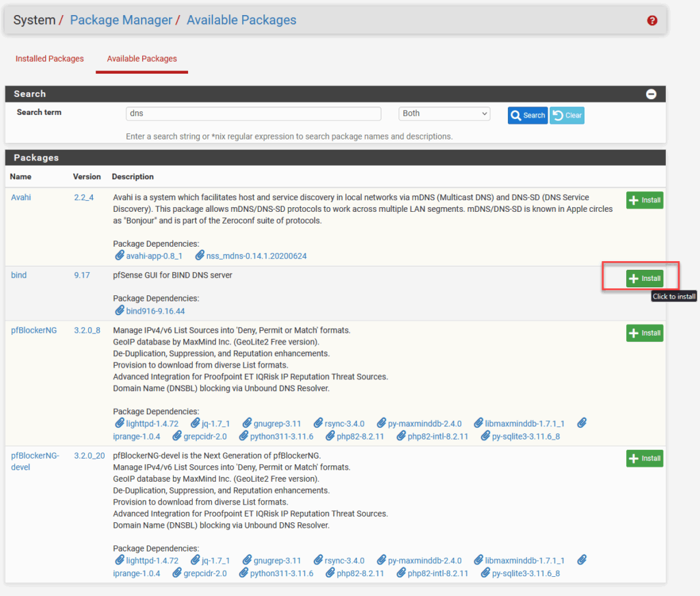
Task: Switch to Installed Packages tab
Action: [x=50, y=59]
